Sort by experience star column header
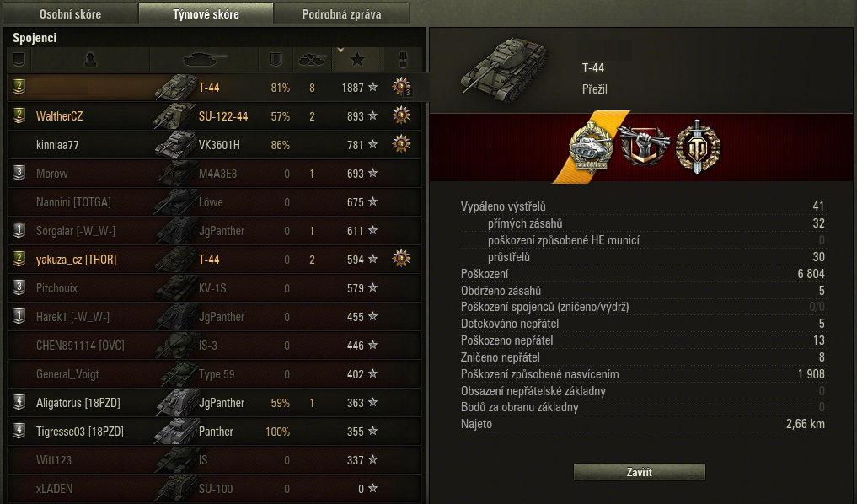 (x=357, y=60)
